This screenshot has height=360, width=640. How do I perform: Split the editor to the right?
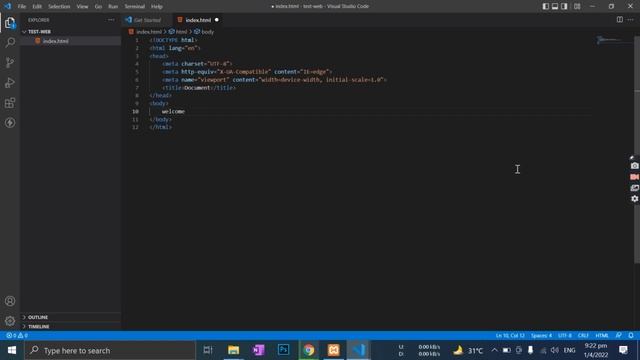click(620, 20)
